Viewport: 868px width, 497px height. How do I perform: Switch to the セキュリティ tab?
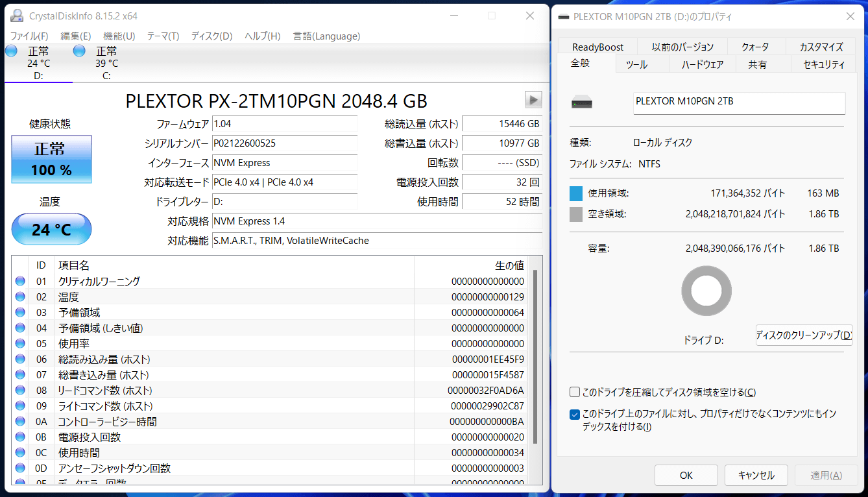coord(824,64)
